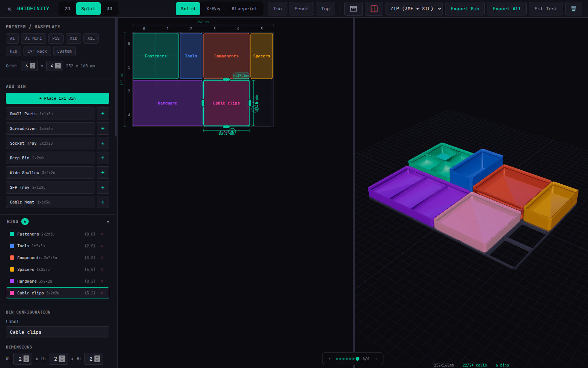Click the Label field containing Cable clips

coord(57,332)
